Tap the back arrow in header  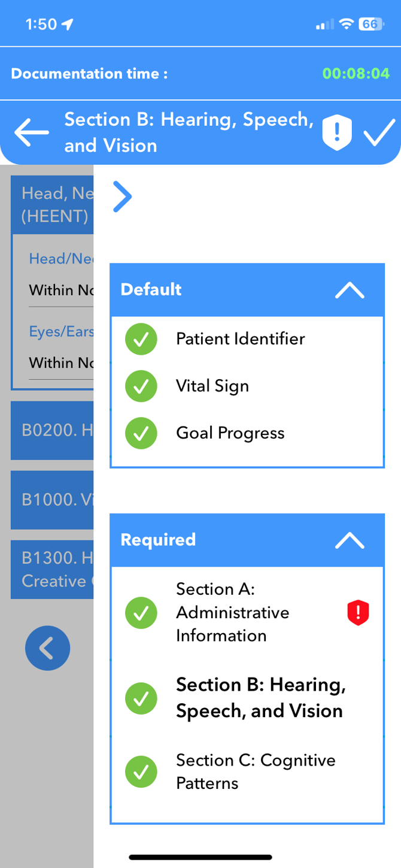[x=32, y=132]
